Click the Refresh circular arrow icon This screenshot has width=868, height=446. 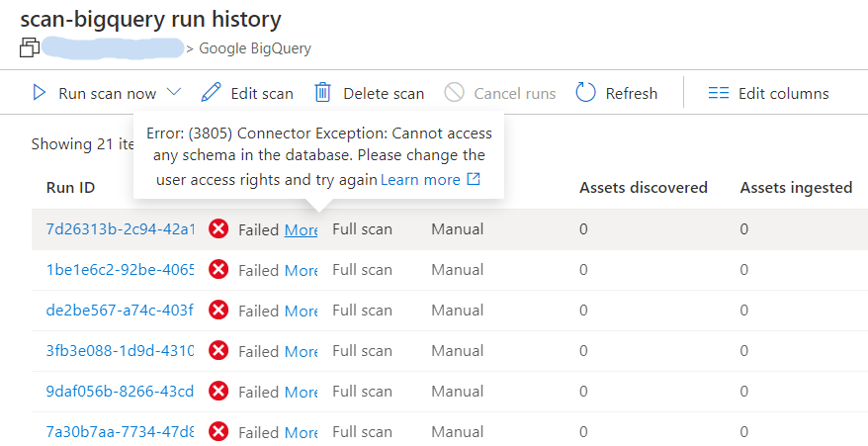pyautogui.click(x=585, y=93)
